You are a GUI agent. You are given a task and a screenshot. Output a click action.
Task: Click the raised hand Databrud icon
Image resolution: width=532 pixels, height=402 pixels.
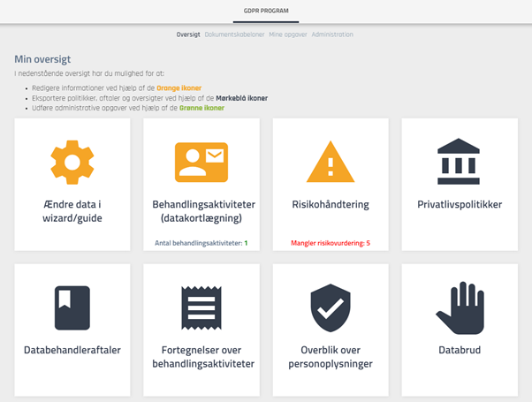pyautogui.click(x=460, y=307)
